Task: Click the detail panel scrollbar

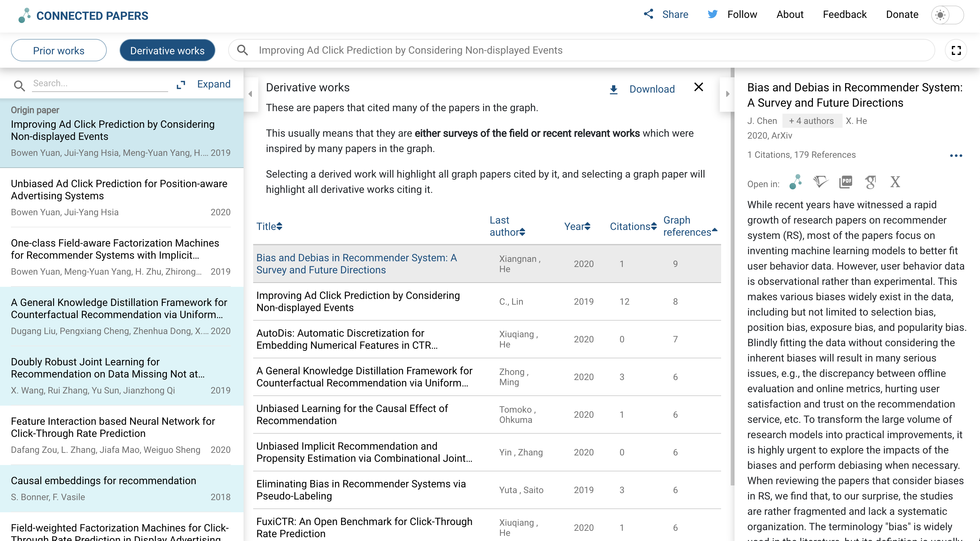Action: pyautogui.click(x=732, y=277)
